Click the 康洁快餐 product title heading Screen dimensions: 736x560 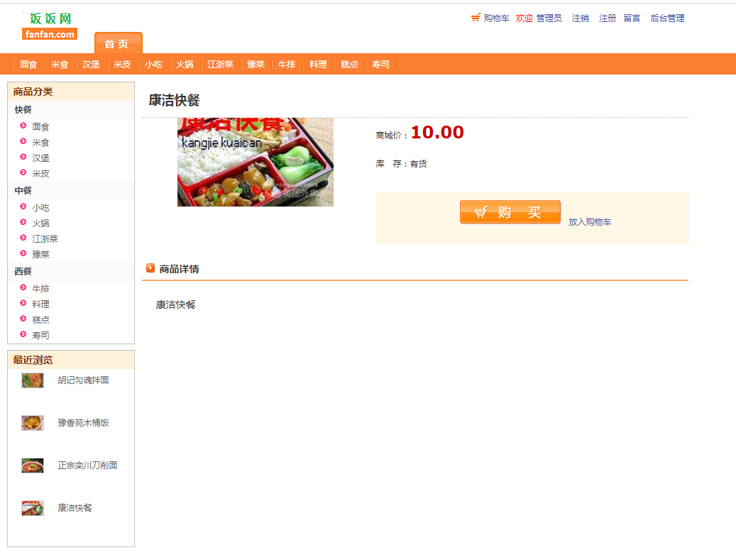pyautogui.click(x=174, y=100)
